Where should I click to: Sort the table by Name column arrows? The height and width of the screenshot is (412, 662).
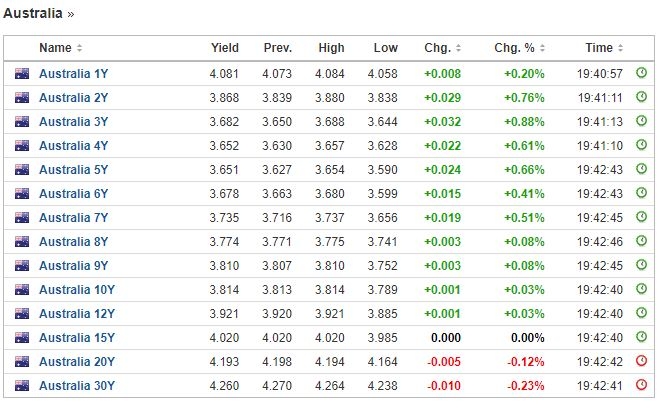point(79,48)
